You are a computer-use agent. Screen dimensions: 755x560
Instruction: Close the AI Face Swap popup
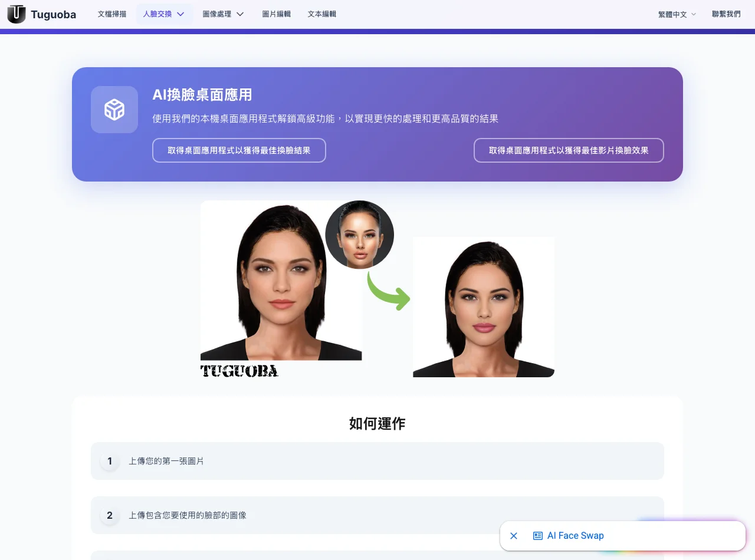514,536
